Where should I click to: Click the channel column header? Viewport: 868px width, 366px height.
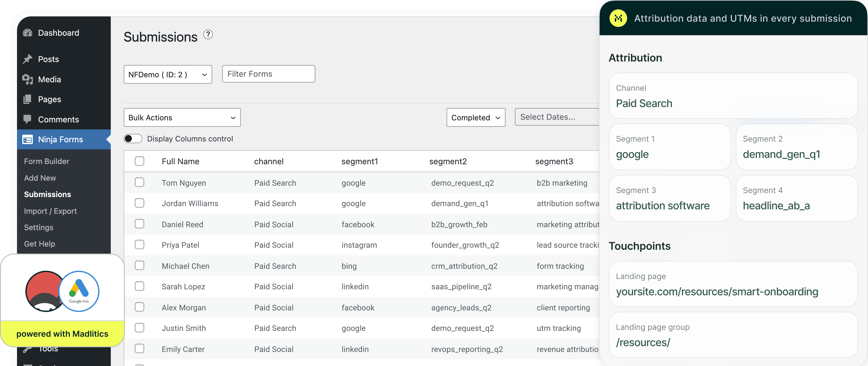point(269,161)
